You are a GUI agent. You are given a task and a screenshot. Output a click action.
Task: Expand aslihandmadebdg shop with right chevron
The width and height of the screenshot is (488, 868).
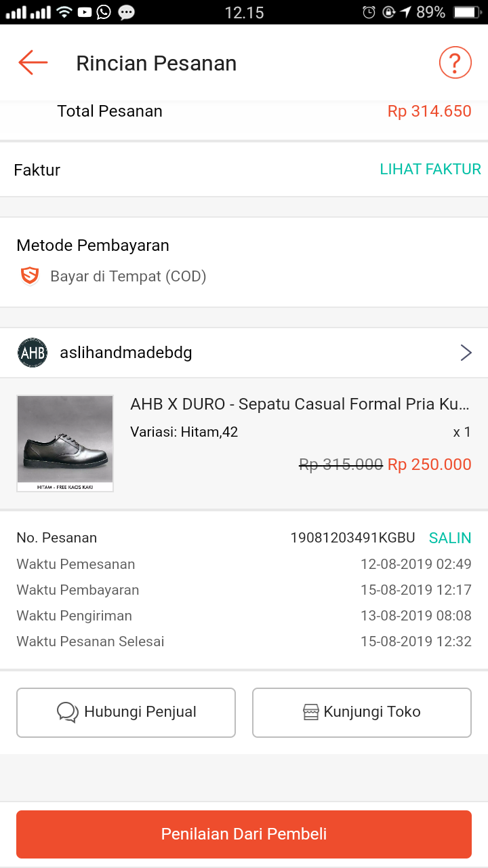466,353
